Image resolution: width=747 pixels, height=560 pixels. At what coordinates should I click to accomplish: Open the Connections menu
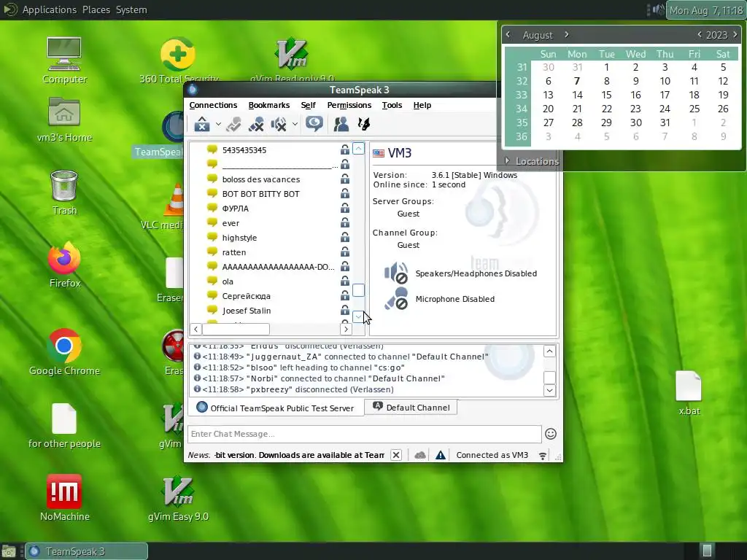click(x=213, y=105)
